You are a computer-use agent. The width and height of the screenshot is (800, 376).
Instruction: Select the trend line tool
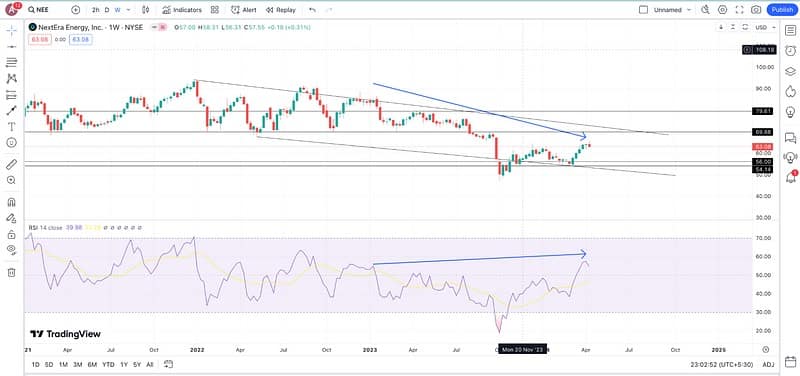[11, 46]
